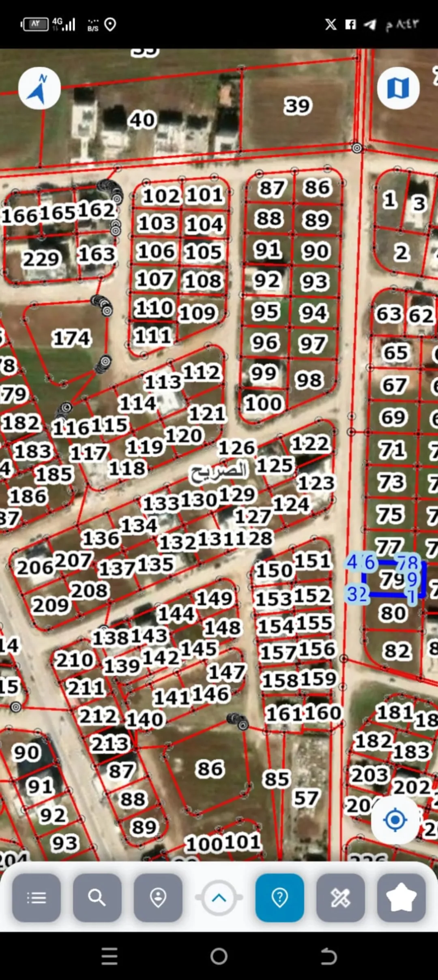Open the list menu icon
This screenshot has height=980, width=438.
pyautogui.click(x=36, y=898)
